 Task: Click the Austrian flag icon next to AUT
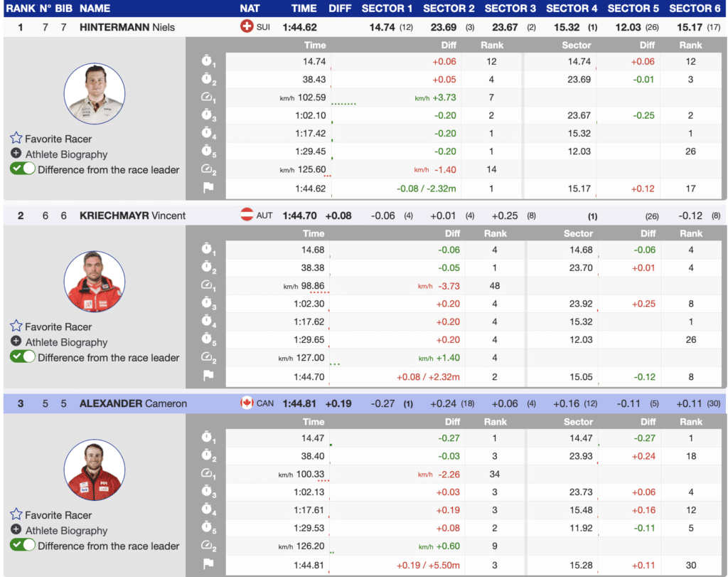click(247, 215)
